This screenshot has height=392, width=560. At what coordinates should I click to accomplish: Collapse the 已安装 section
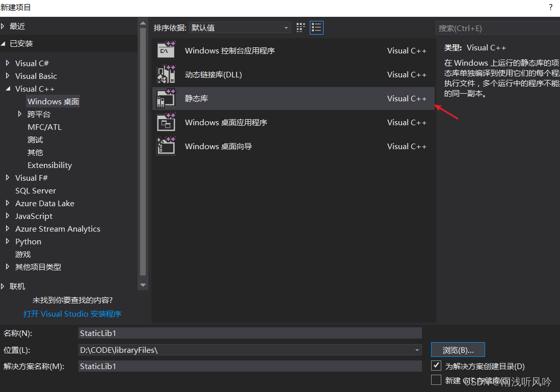point(3,43)
